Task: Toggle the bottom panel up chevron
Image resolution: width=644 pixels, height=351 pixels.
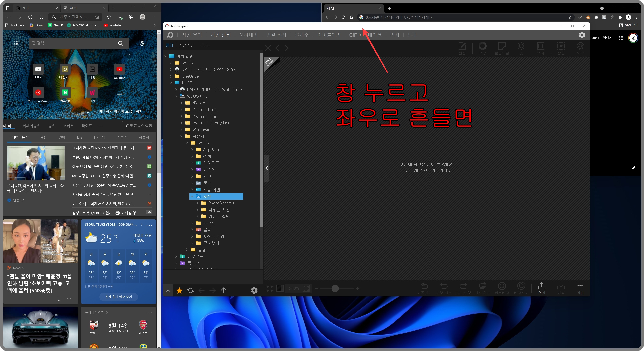Action: 168,290
